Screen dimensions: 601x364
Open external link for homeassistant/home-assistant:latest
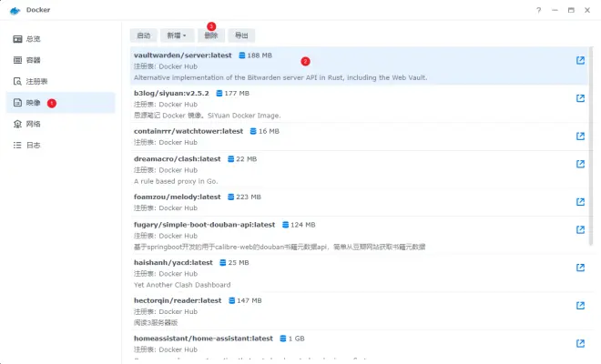coord(580,343)
